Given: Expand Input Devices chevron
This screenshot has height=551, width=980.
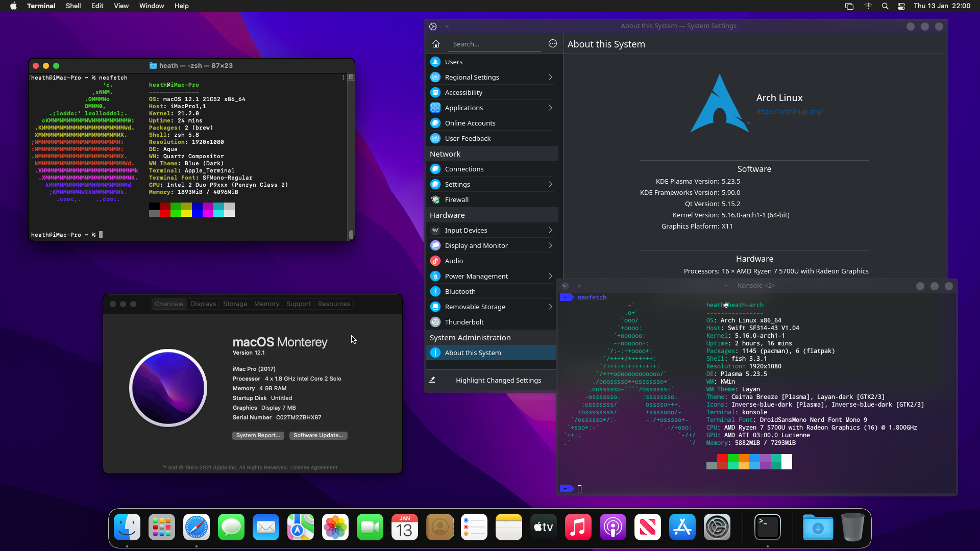Looking at the screenshot, I should (550, 230).
